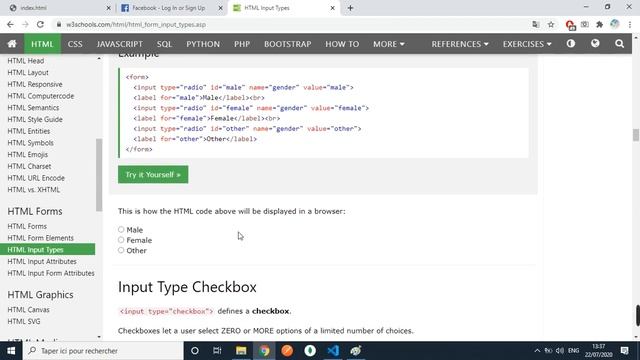
Task: Open the red ad blocker extension icon
Action: [x=570, y=25]
